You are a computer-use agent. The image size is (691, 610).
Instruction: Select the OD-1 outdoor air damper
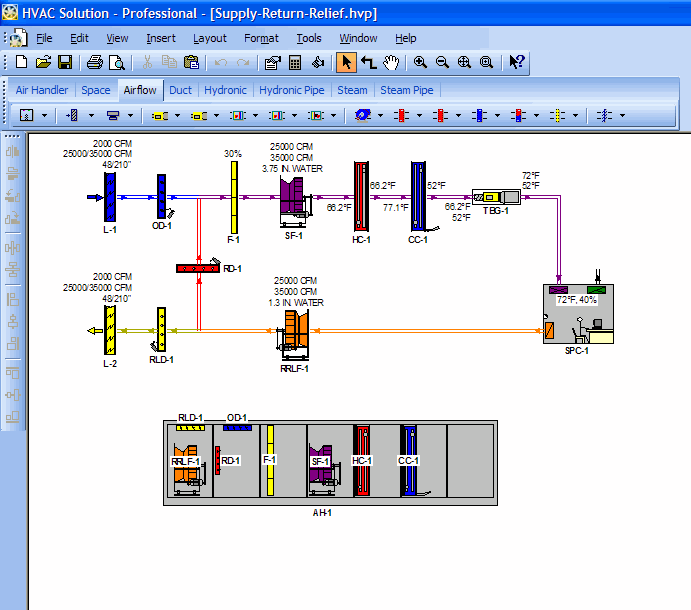point(162,196)
